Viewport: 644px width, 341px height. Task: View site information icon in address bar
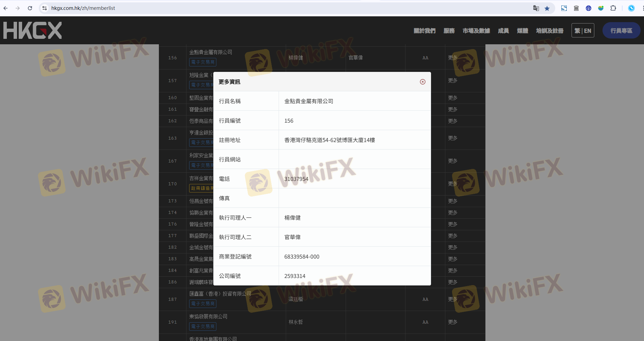coord(45,8)
